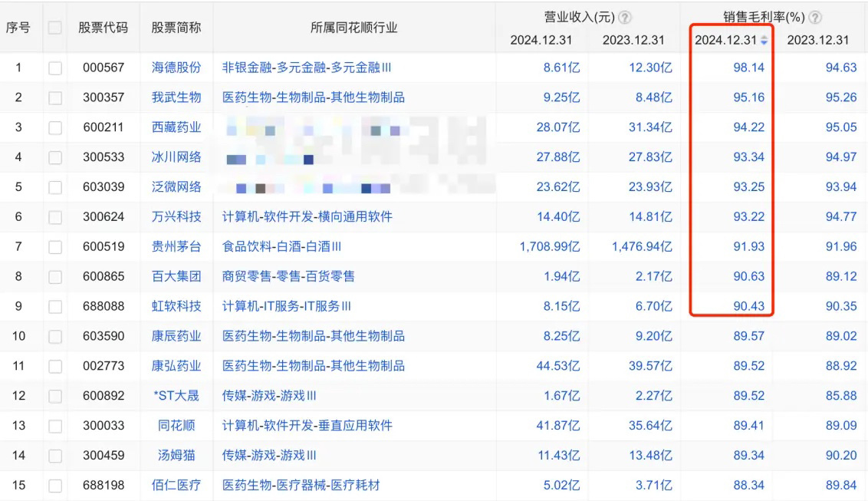Open industry link 食品饮料-白酒-白酒III
The height and width of the screenshot is (501, 868).
point(281,246)
